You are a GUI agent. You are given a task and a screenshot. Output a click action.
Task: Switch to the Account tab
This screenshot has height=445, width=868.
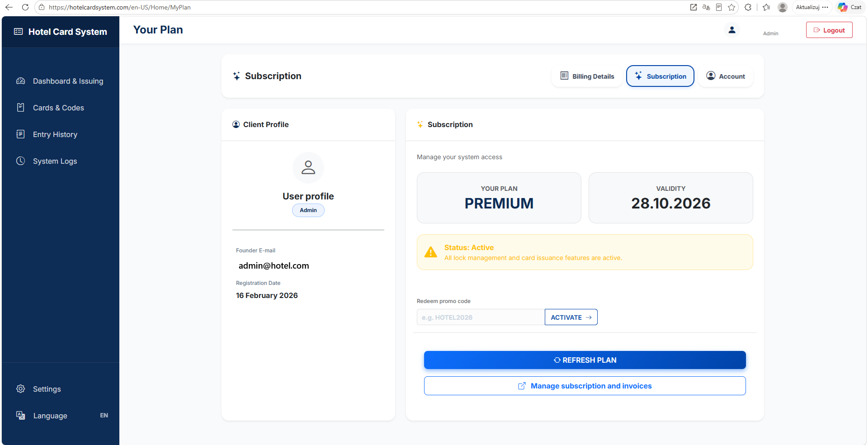pyautogui.click(x=726, y=76)
